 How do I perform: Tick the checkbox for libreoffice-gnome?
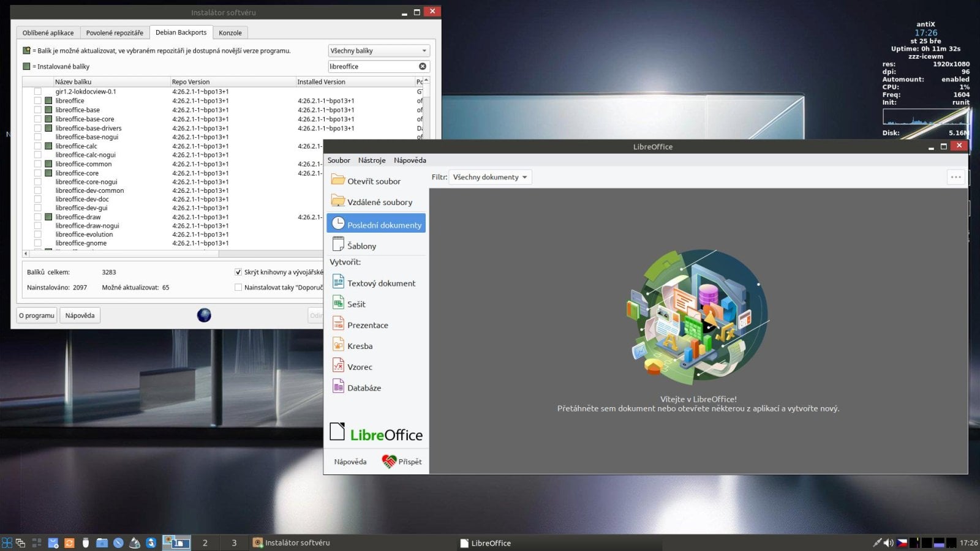38,243
